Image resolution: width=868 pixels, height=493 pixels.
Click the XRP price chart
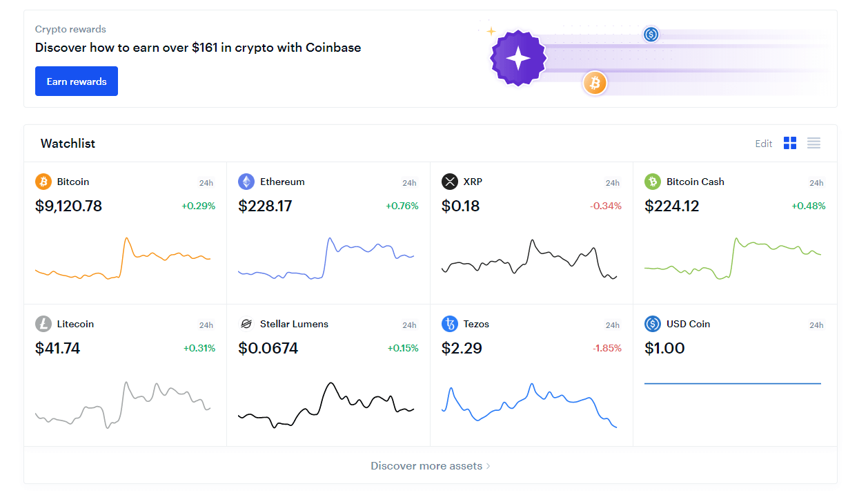529,259
